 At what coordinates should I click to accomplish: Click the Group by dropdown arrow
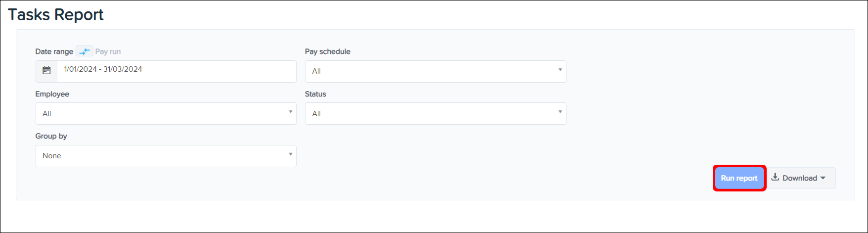[290, 154]
